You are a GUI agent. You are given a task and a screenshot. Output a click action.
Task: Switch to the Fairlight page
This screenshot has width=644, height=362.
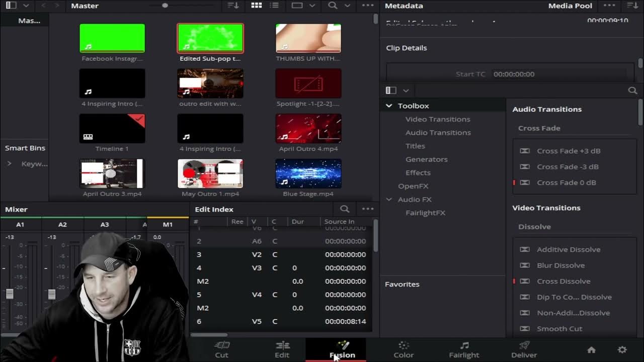pyautogui.click(x=464, y=350)
